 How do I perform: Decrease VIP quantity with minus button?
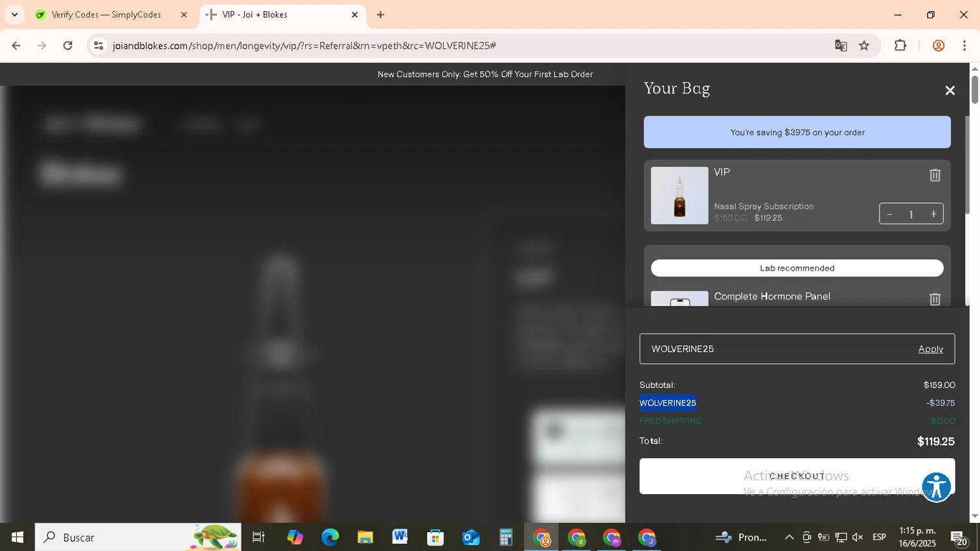point(889,214)
